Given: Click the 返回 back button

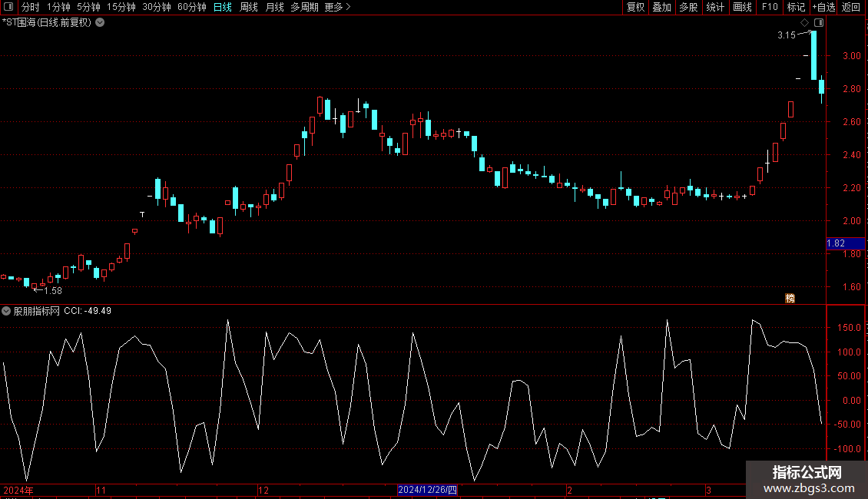Looking at the screenshot, I should point(851,7).
